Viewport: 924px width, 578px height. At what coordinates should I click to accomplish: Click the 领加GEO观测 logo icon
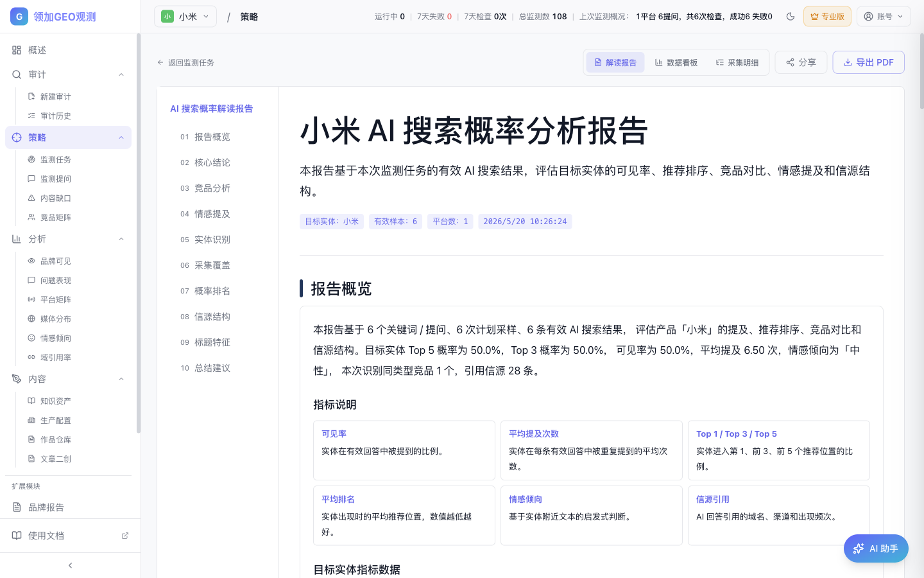[x=19, y=17]
